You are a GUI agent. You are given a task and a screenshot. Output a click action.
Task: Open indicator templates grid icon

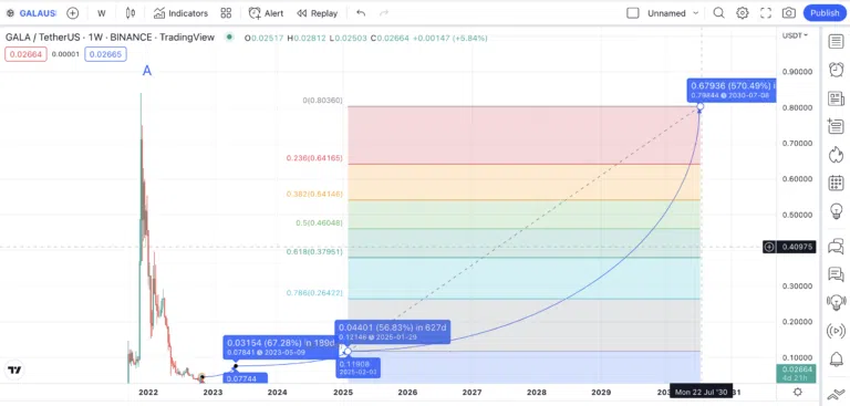pos(226,13)
